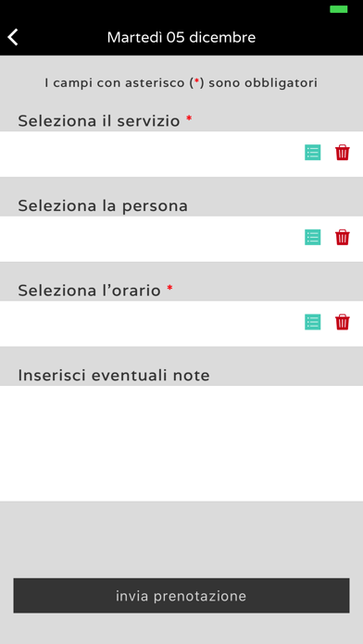
Task: Tap the time selection field
Action: [x=181, y=324]
